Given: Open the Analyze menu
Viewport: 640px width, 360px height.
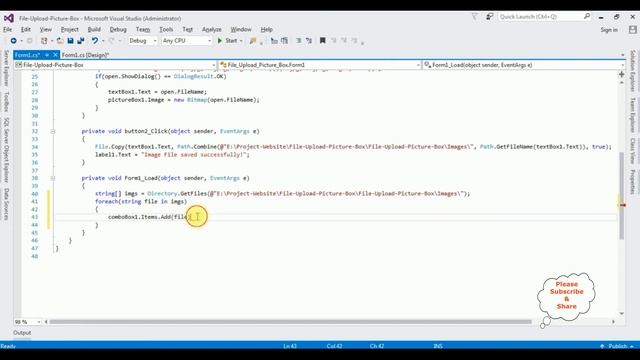Looking at the screenshot, I should click(x=211, y=29).
